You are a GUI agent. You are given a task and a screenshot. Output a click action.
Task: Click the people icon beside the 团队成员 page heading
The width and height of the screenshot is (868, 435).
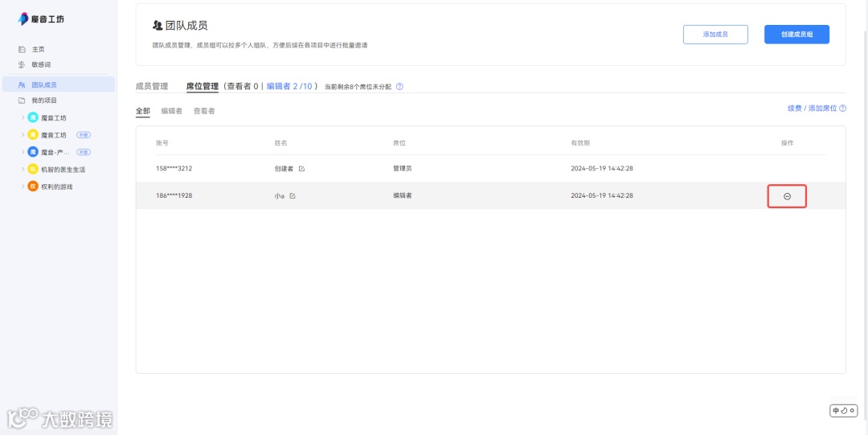point(158,26)
